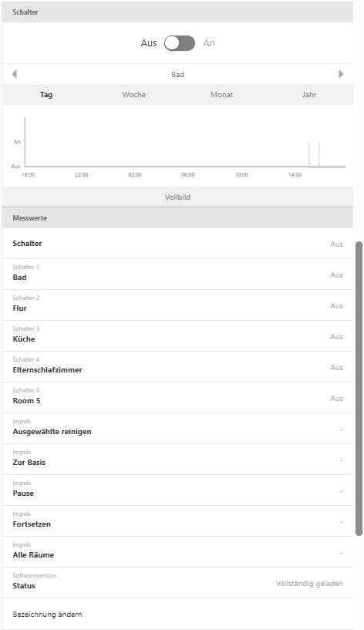
Task: Open the Schalter 2 Flur row
Action: coord(177,305)
